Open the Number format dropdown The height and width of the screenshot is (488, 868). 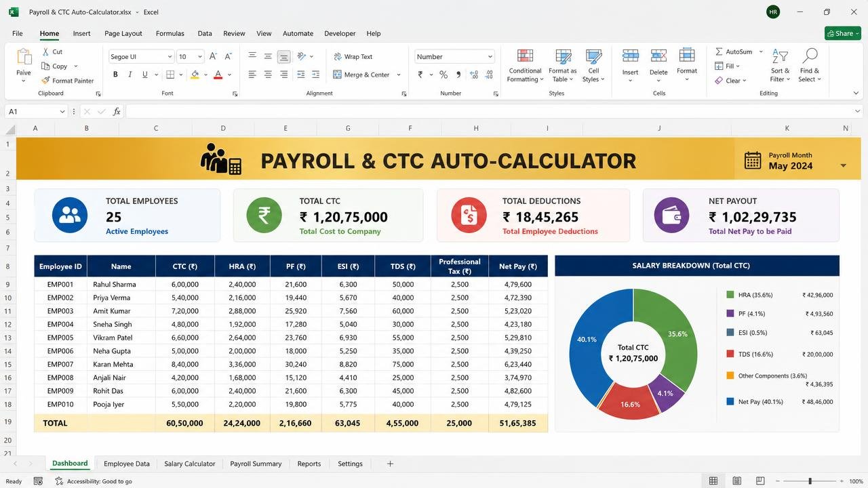click(490, 57)
